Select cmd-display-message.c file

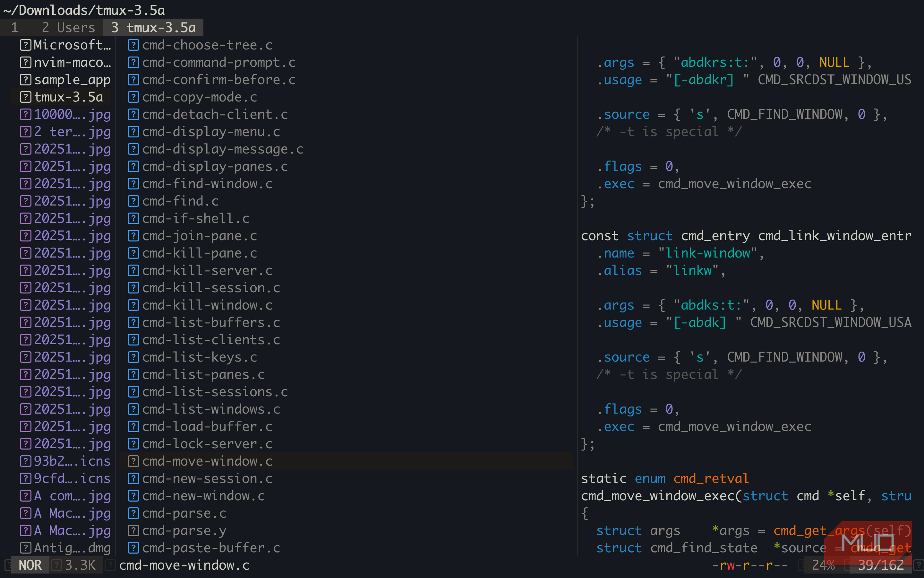223,149
